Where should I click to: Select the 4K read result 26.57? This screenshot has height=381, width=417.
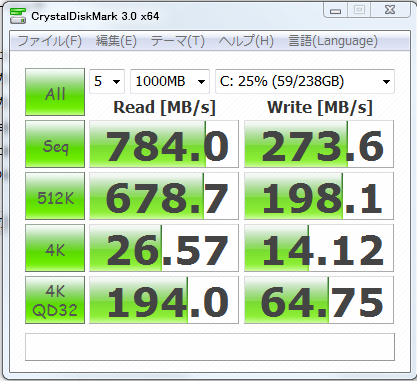tap(164, 248)
